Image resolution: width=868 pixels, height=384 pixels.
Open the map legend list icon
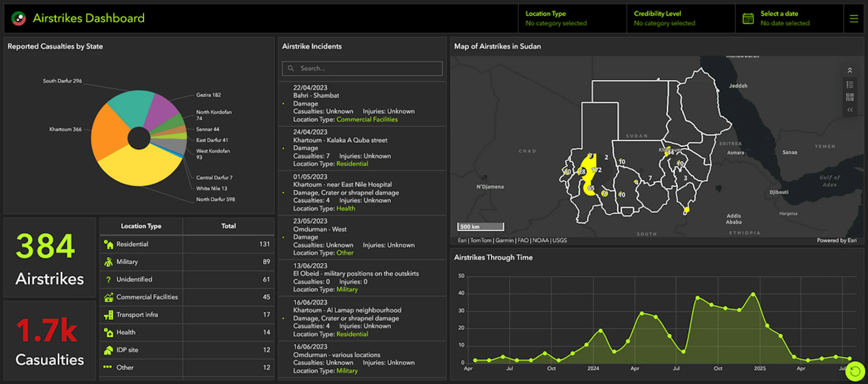(x=850, y=85)
